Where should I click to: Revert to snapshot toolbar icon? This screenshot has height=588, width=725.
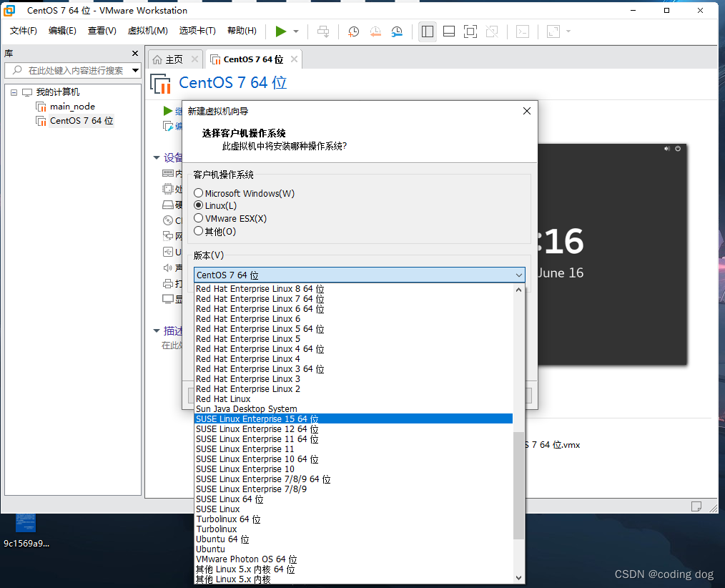[x=375, y=31]
